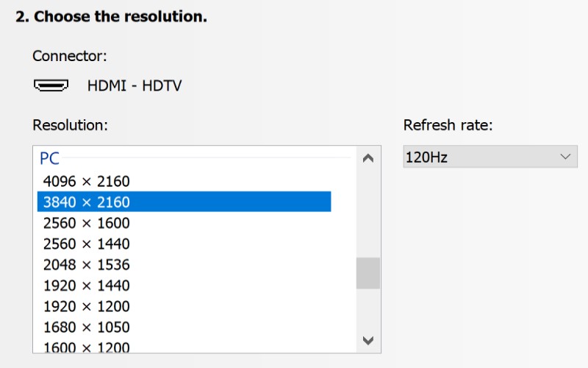
Task: Choose 1920 × 1440 resolution
Action: [x=86, y=286]
